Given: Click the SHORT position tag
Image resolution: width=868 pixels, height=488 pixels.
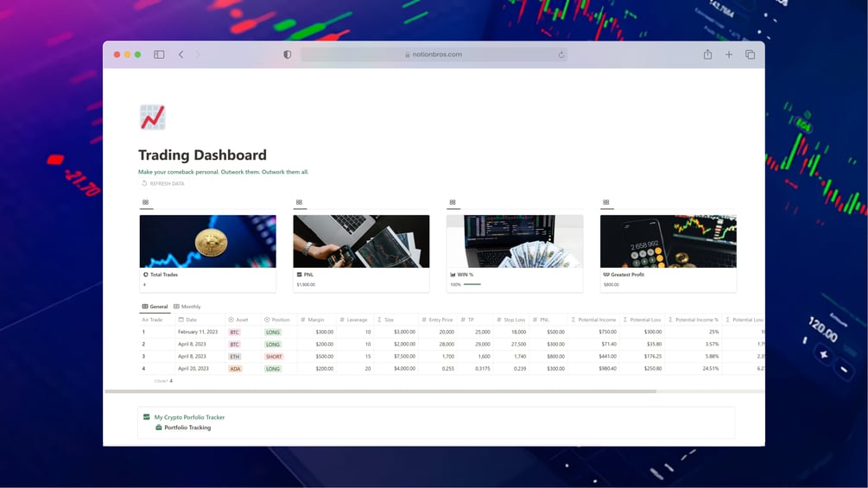Looking at the screenshot, I should [x=274, y=357].
